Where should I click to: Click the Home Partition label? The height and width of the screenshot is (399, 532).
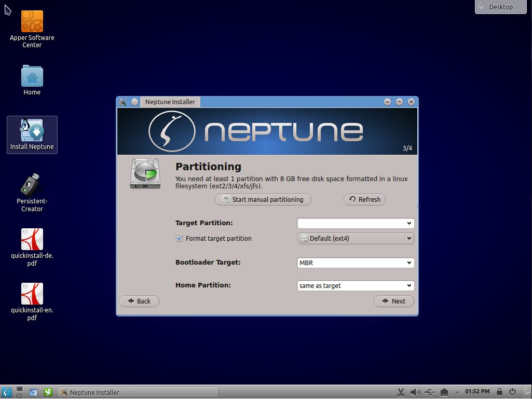point(203,285)
